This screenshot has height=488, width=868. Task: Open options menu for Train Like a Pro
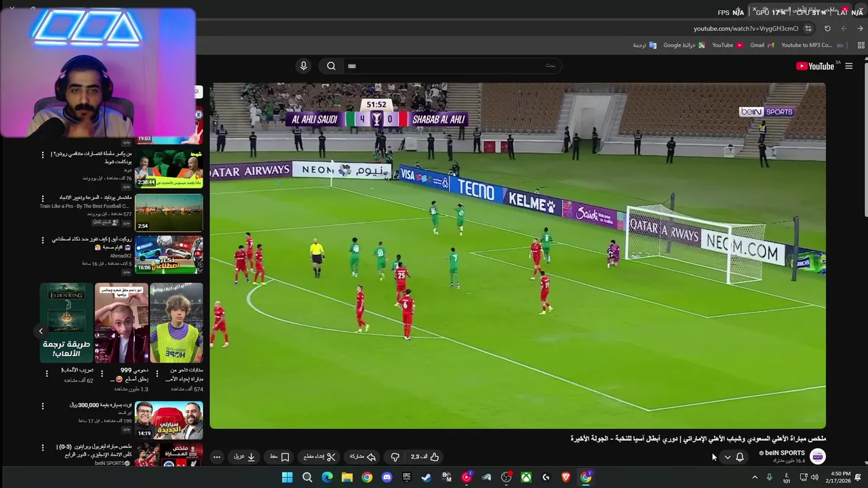pyautogui.click(x=43, y=199)
